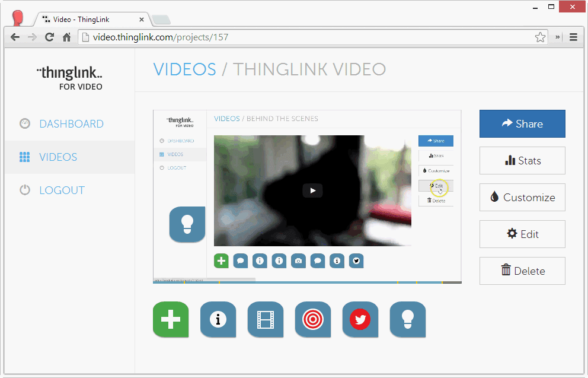Reload the page with the refresh icon

[x=50, y=37]
